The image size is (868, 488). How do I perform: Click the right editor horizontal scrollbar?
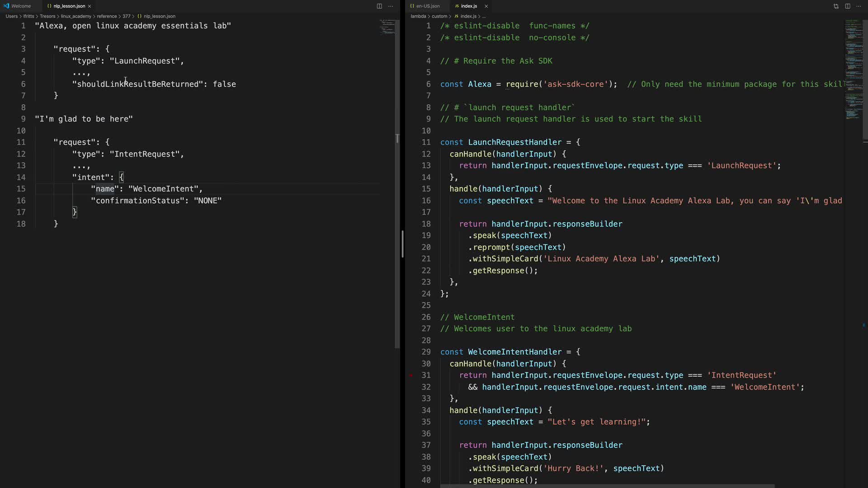[x=606, y=486]
